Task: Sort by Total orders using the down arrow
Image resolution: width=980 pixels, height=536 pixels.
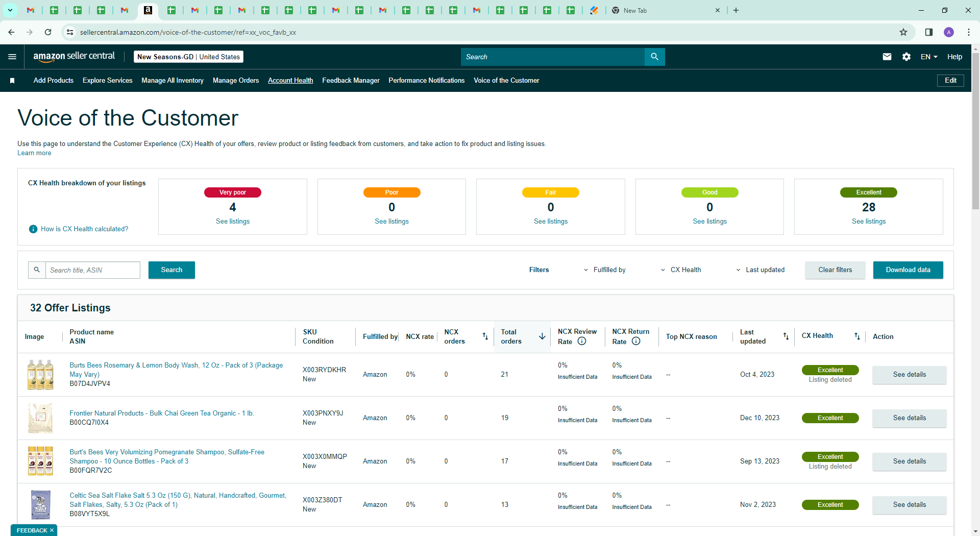Action: (542, 336)
